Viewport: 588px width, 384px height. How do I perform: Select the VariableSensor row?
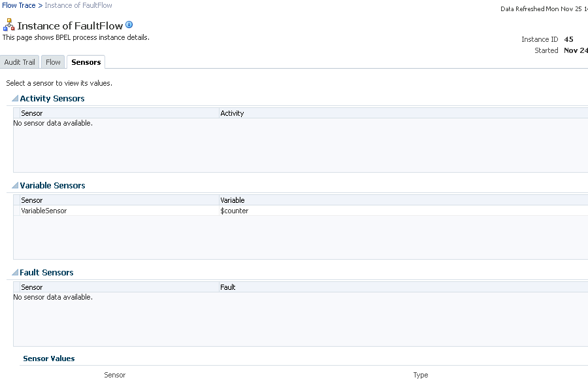point(301,211)
